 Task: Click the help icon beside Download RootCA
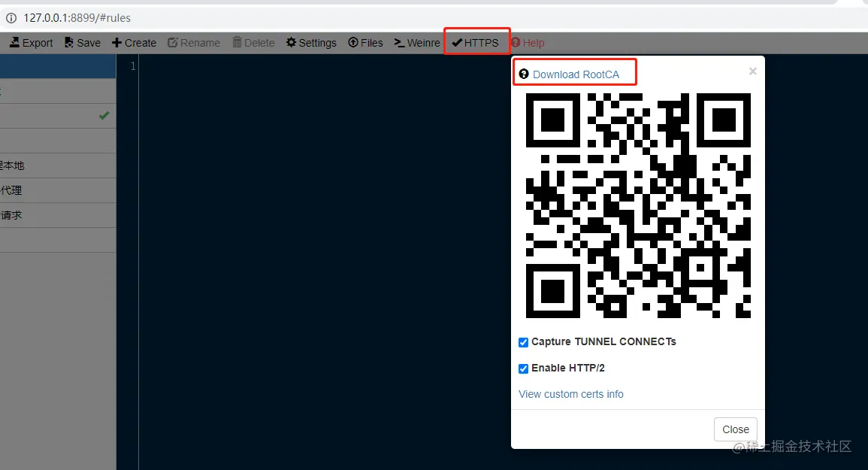click(x=524, y=74)
